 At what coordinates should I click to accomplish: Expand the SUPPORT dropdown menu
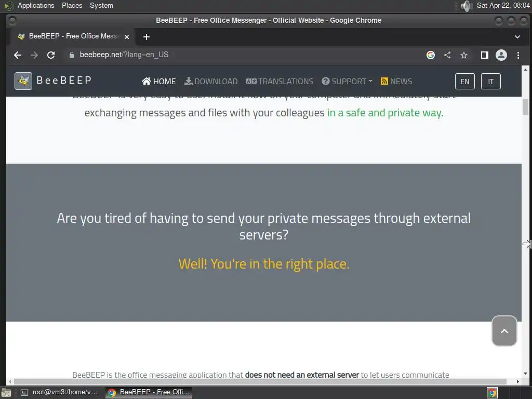[x=347, y=82]
